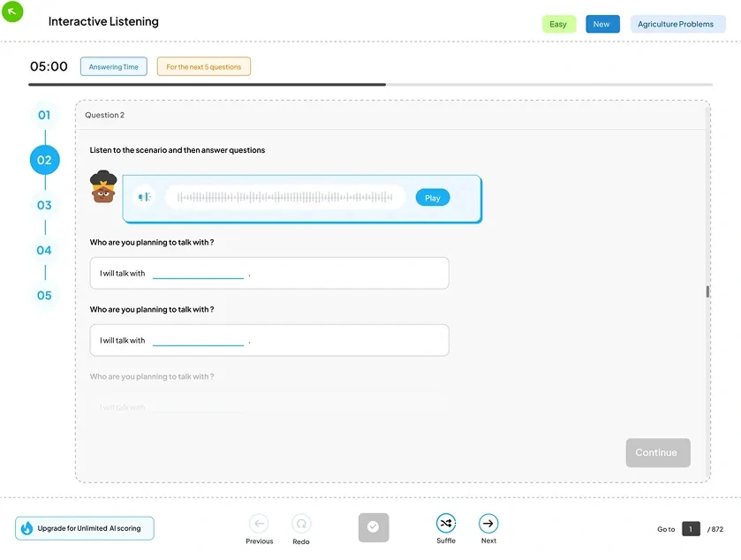Click the speaker volume icon in audio player

(145, 198)
